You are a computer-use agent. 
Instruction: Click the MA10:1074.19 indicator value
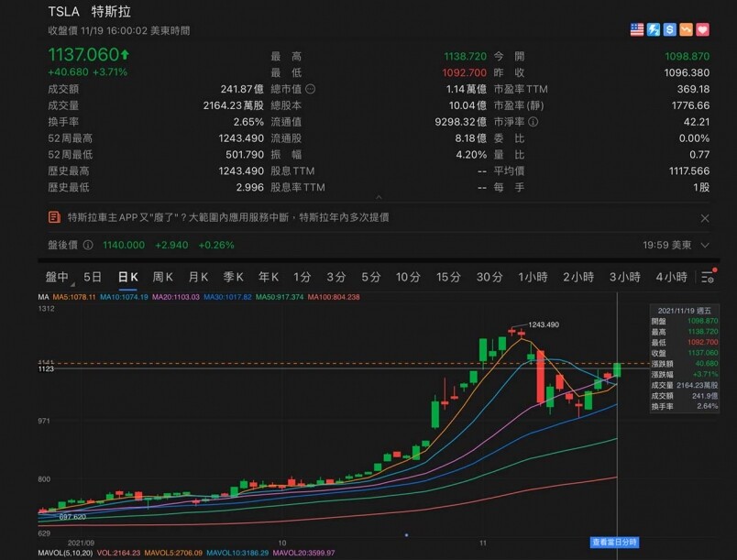tap(124, 297)
